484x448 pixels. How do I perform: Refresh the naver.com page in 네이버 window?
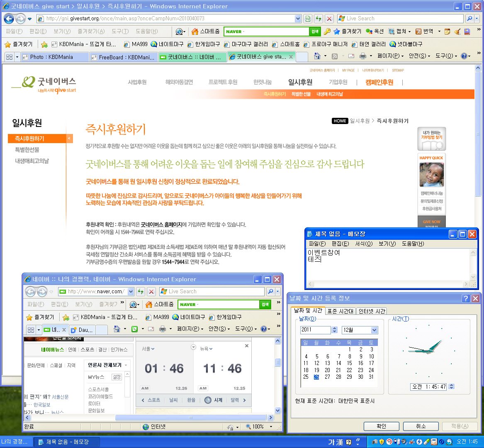pyautogui.click(x=141, y=292)
